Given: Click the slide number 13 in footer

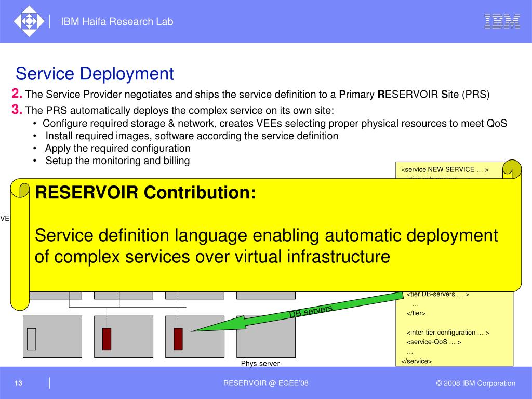Looking at the screenshot, I should tap(18, 383).
